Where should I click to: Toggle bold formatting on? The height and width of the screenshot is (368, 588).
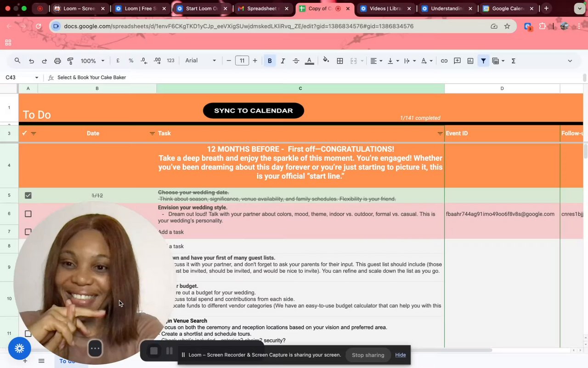click(270, 61)
